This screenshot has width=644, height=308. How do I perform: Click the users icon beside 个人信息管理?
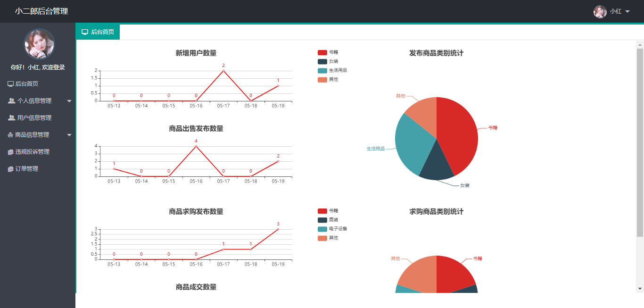(12, 101)
